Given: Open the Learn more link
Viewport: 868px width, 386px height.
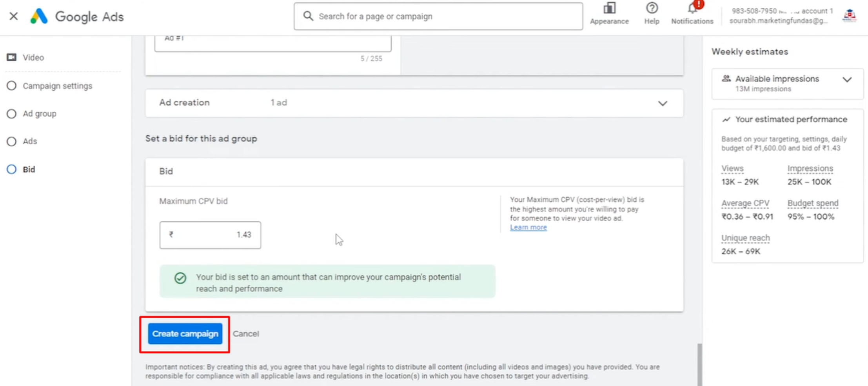Looking at the screenshot, I should click(x=528, y=228).
